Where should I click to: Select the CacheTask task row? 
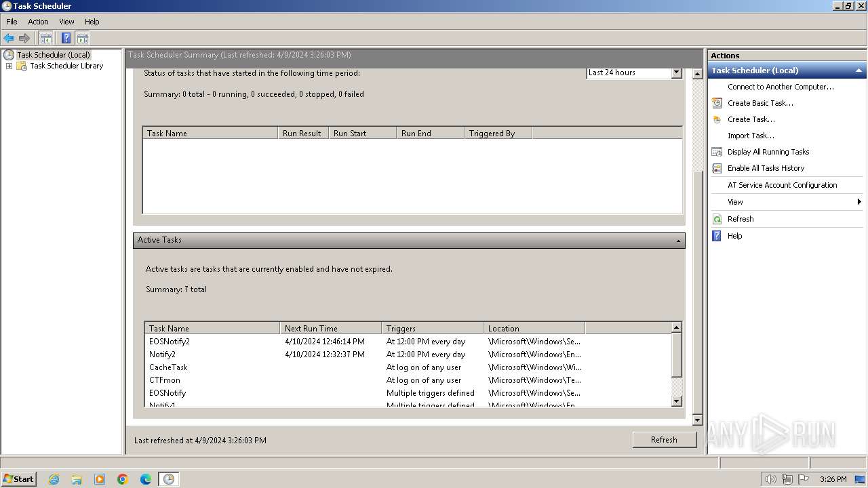click(x=408, y=367)
